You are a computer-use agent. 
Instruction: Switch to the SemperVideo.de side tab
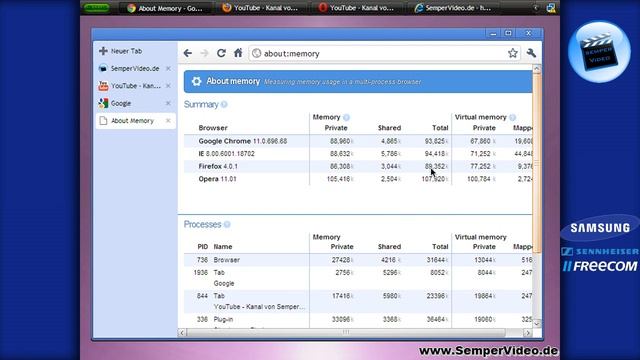135,69
